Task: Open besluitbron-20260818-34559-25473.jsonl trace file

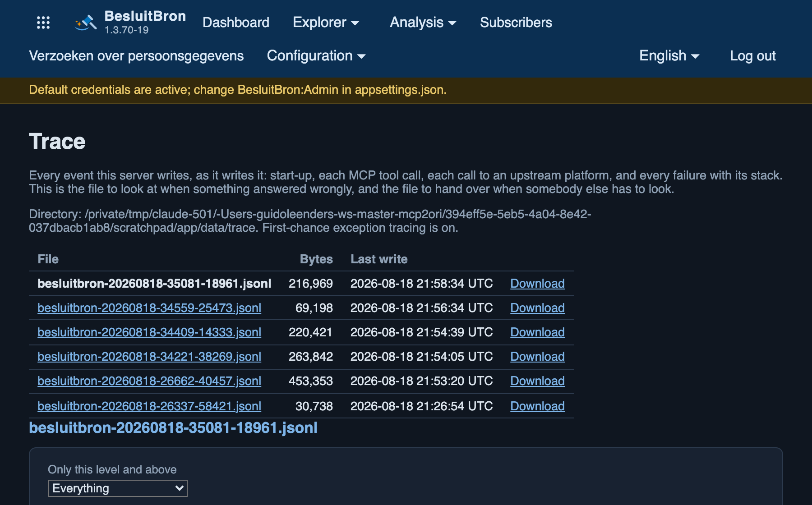Action: coord(149,308)
